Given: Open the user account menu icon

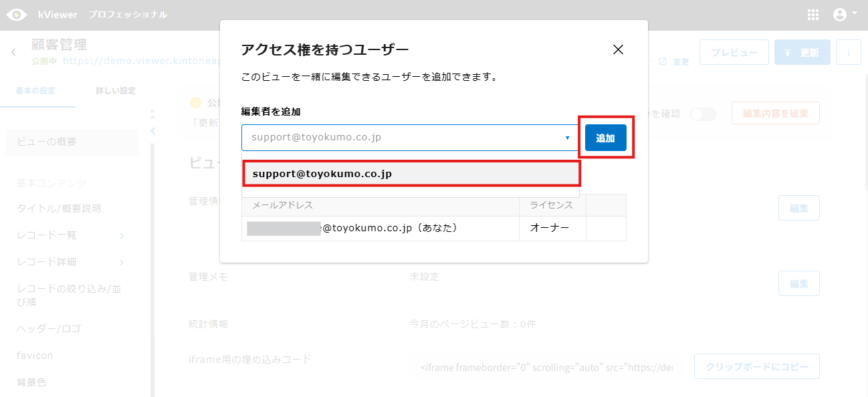Looking at the screenshot, I should 845,15.
